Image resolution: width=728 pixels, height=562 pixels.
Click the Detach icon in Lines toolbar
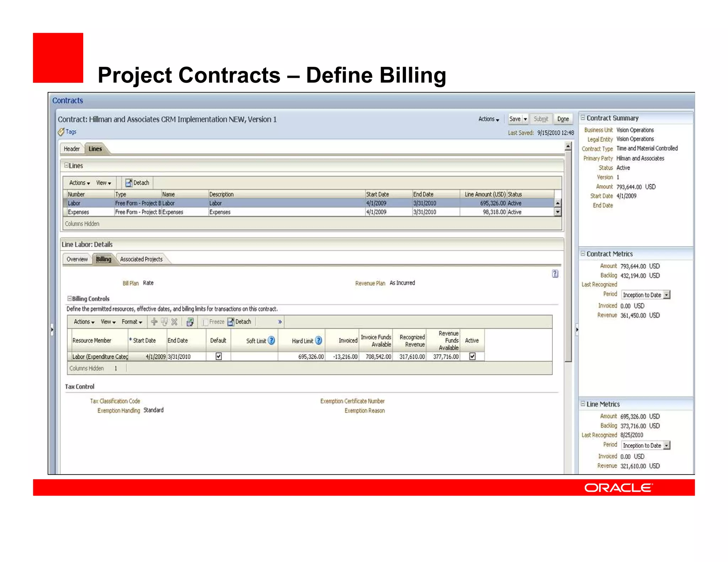pos(128,183)
